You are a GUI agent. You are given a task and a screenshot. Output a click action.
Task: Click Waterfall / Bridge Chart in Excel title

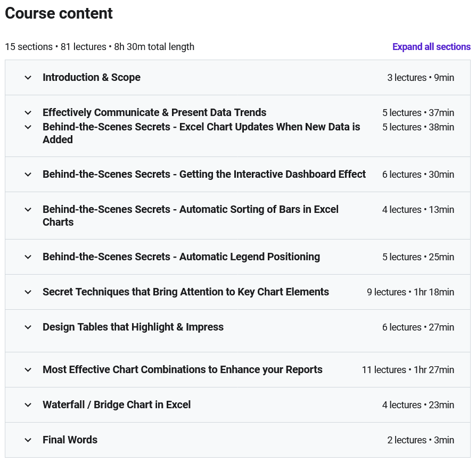pyautogui.click(x=117, y=405)
